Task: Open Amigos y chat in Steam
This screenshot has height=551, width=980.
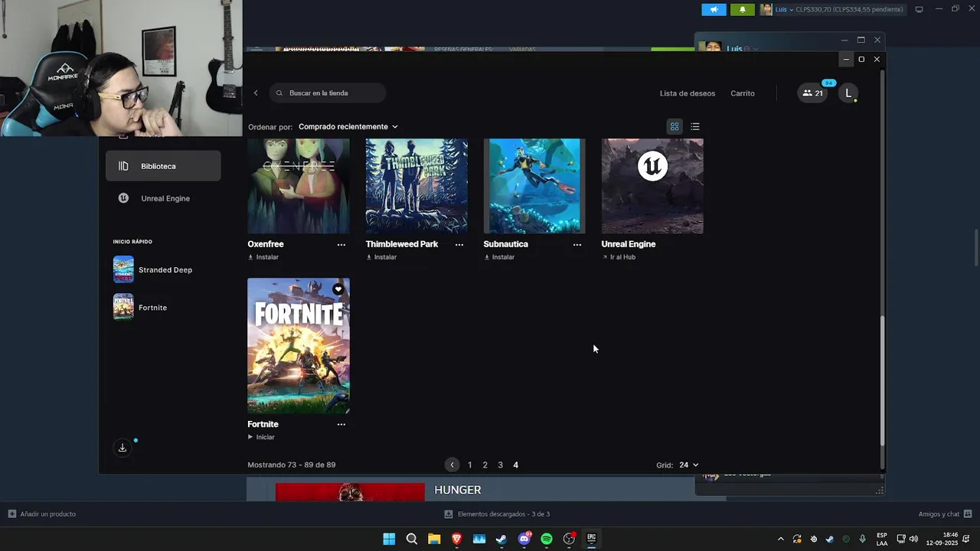Action: 945,514
